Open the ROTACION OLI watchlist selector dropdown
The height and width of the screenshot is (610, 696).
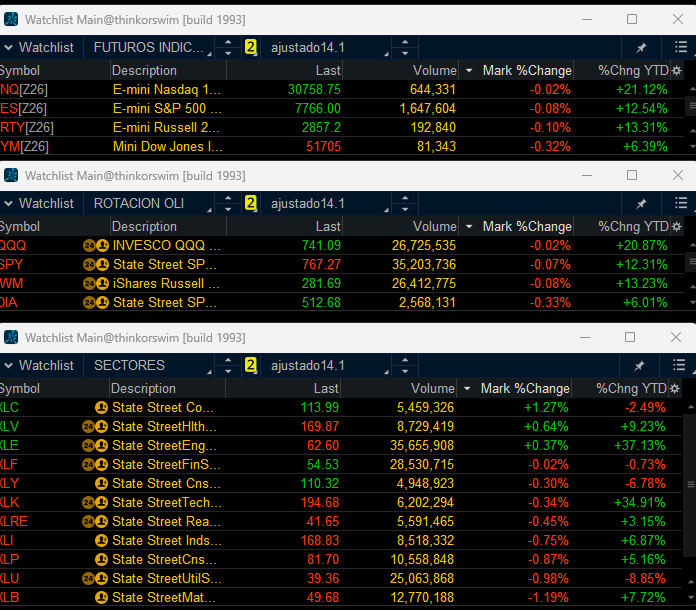[149, 203]
